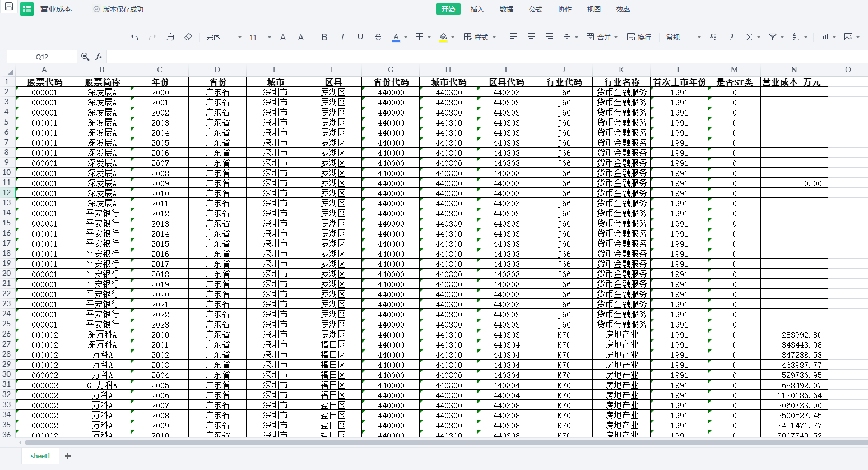Toggle strikethrough formatting
Viewport: 868px width, 470px height.
click(378, 37)
